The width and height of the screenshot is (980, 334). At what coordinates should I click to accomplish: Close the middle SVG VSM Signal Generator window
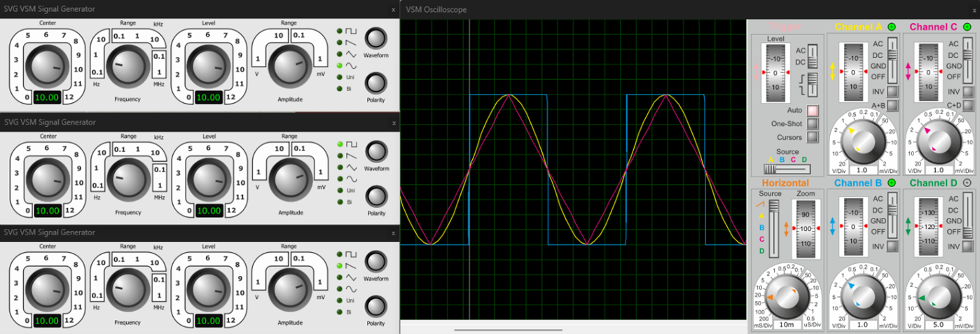pos(393,123)
